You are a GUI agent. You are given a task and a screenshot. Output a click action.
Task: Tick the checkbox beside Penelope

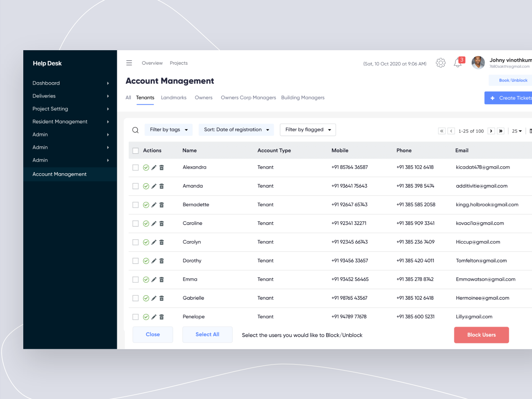click(135, 317)
